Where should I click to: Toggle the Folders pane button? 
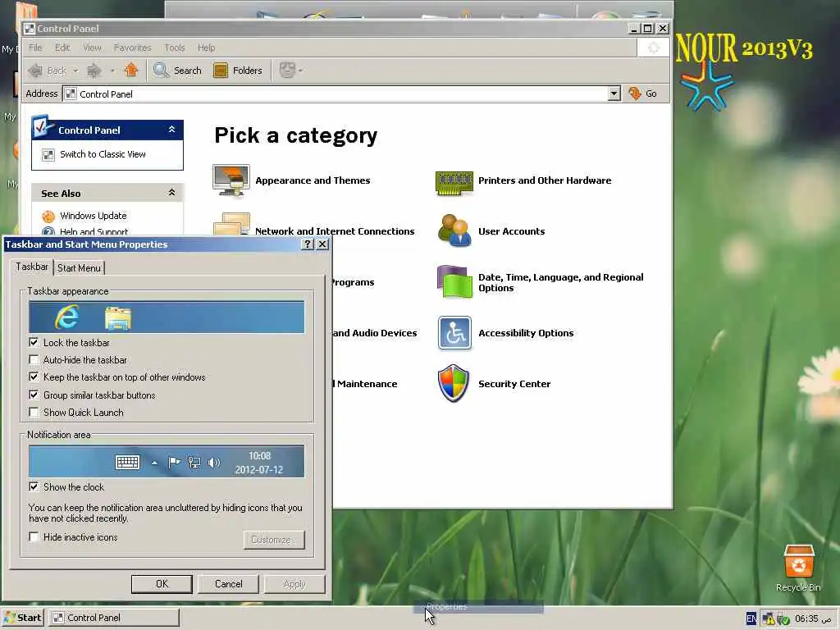pyautogui.click(x=237, y=71)
